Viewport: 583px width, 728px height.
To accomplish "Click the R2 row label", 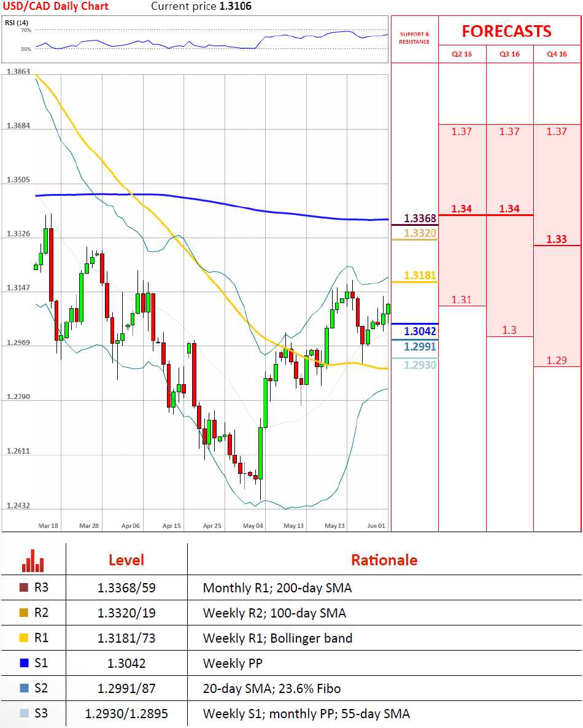I will [41, 613].
